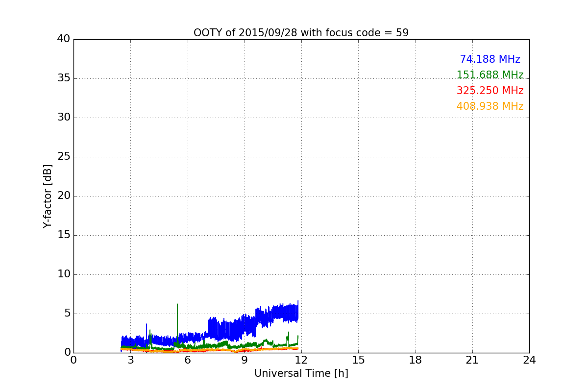Select the '408.938 MHz' orange legend label
Screen dimensions: 588x392
[490, 106]
